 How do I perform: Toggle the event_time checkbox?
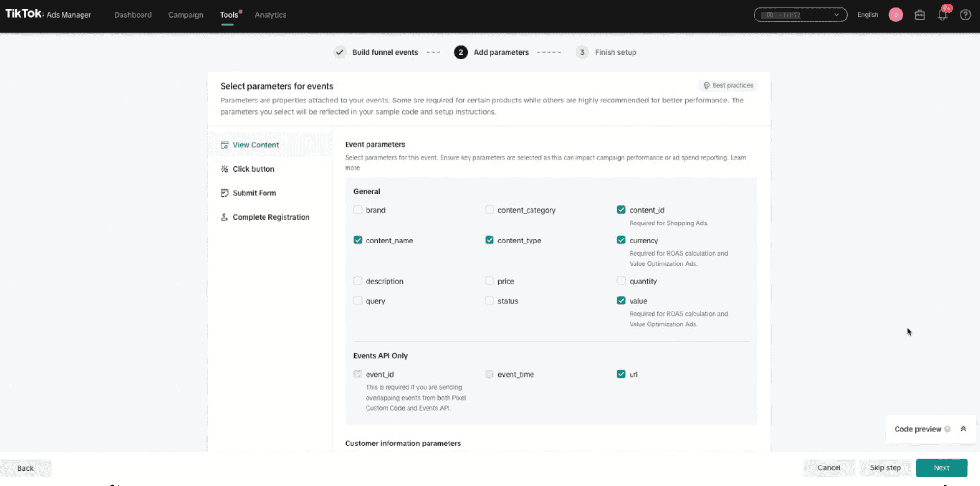click(x=490, y=374)
